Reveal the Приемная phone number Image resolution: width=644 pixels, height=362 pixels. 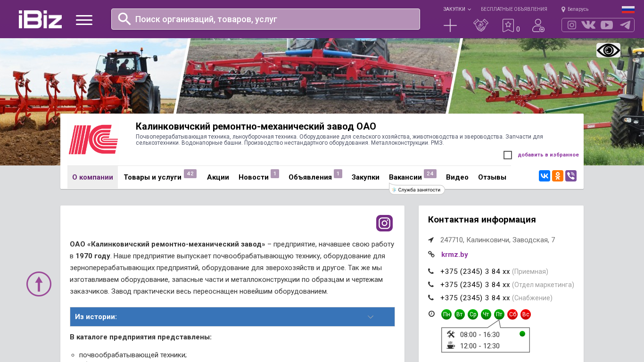tap(475, 271)
